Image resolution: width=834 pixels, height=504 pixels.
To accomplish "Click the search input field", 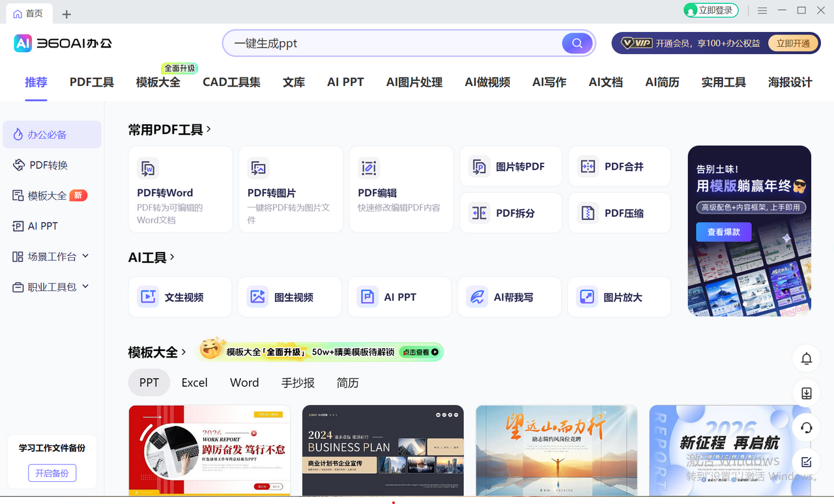I will (391, 43).
